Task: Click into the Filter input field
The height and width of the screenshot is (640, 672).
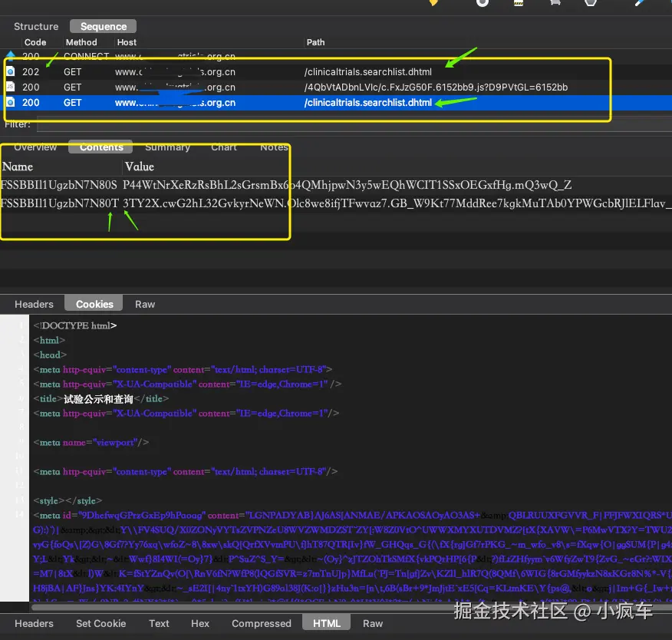Action: [x=353, y=124]
